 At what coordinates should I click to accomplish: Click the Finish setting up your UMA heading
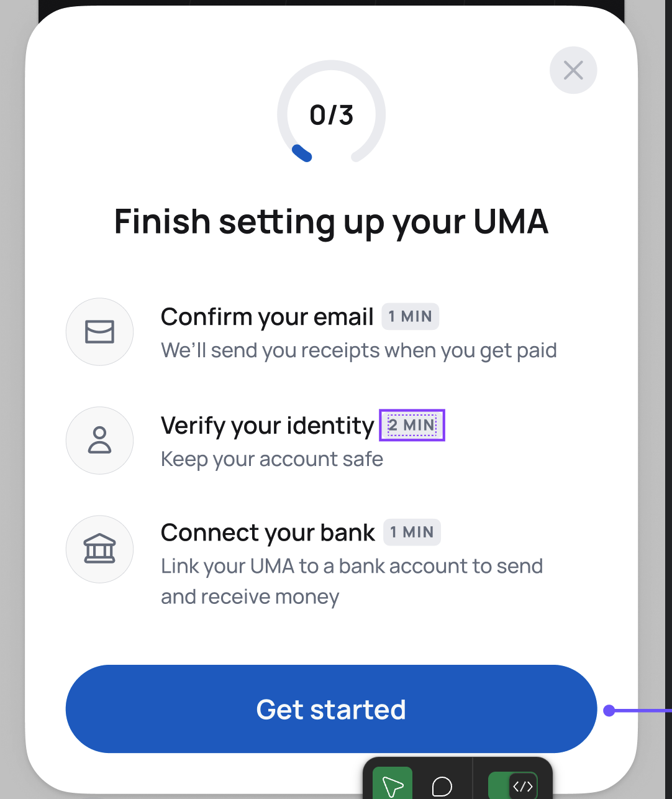pyautogui.click(x=331, y=222)
